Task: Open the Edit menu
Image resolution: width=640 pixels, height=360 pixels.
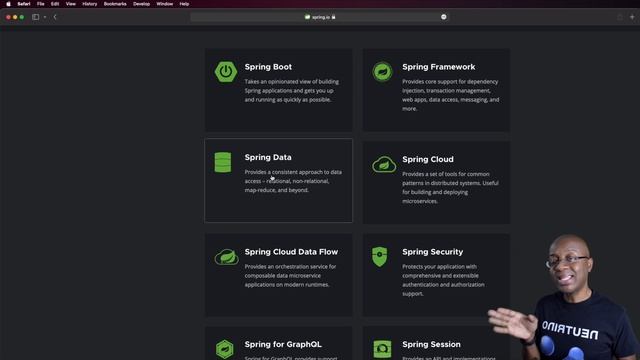Action: pos(55,4)
